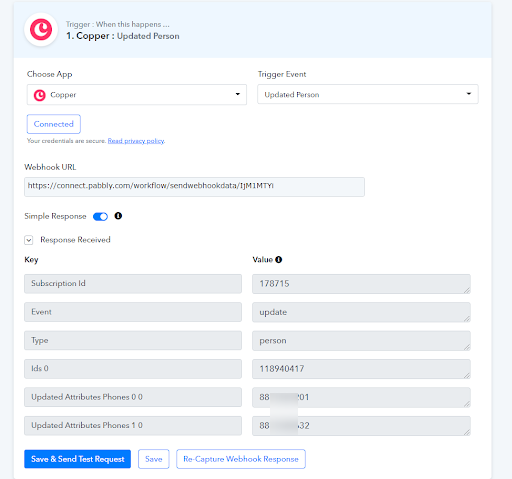
Task: Click the update value field
Action: [361, 312]
